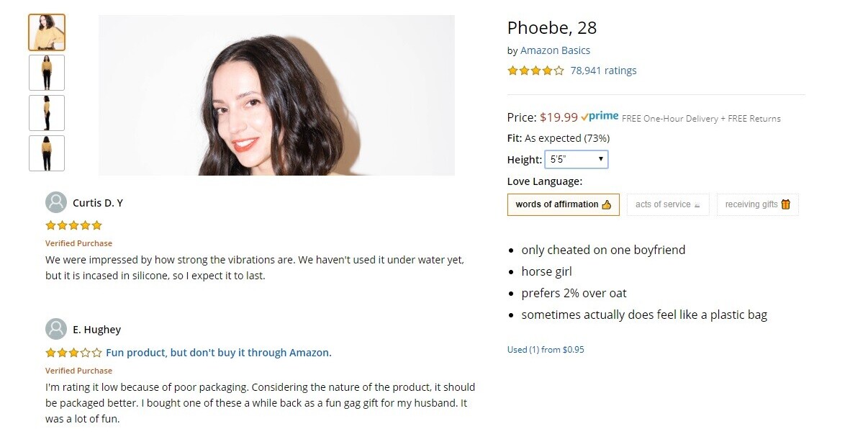Click Curtis D. Y five-star review rating
Screen dimensions: 868x434
73,225
